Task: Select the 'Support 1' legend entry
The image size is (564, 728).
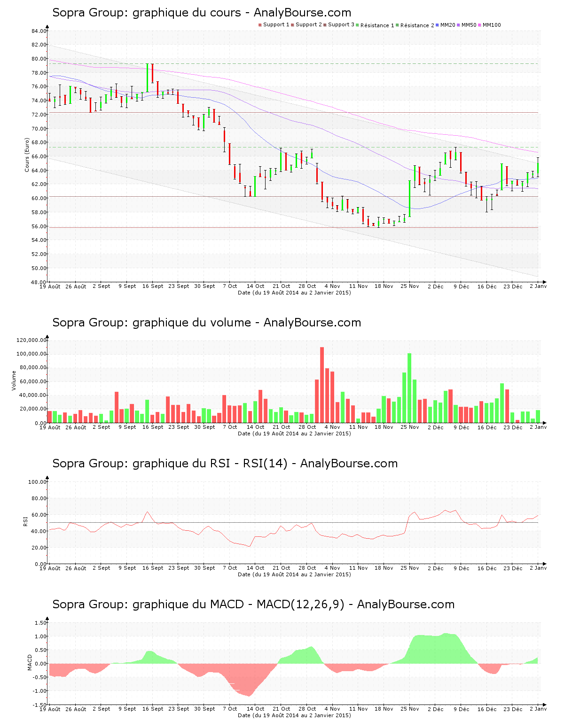Action: click(274, 25)
